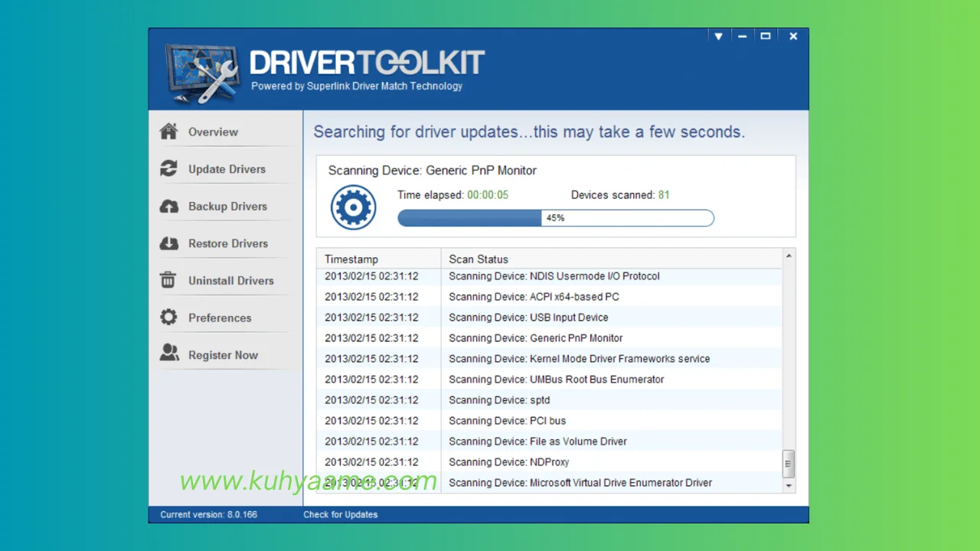Select Microsoft Virtual Drive Enumerator Driver row
This screenshot has height=551, width=980.
point(550,483)
